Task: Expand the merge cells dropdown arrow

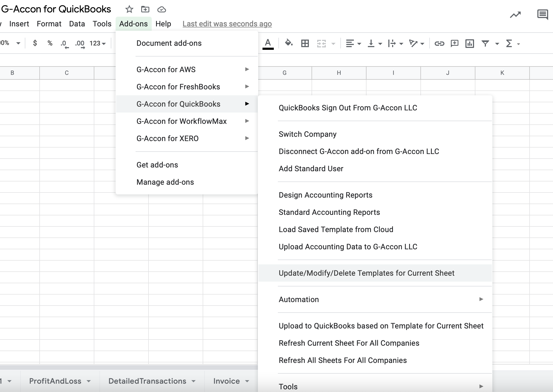Action: [333, 44]
